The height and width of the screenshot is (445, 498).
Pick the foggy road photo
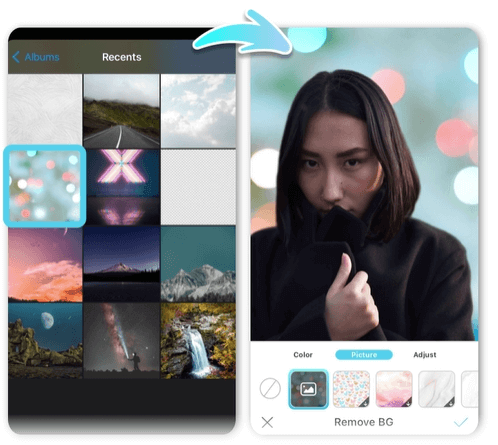click(x=121, y=111)
